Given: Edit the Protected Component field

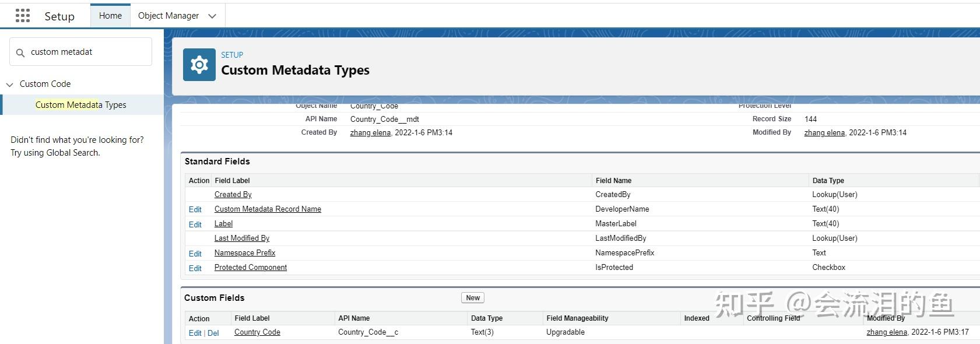Looking at the screenshot, I should coord(195,268).
